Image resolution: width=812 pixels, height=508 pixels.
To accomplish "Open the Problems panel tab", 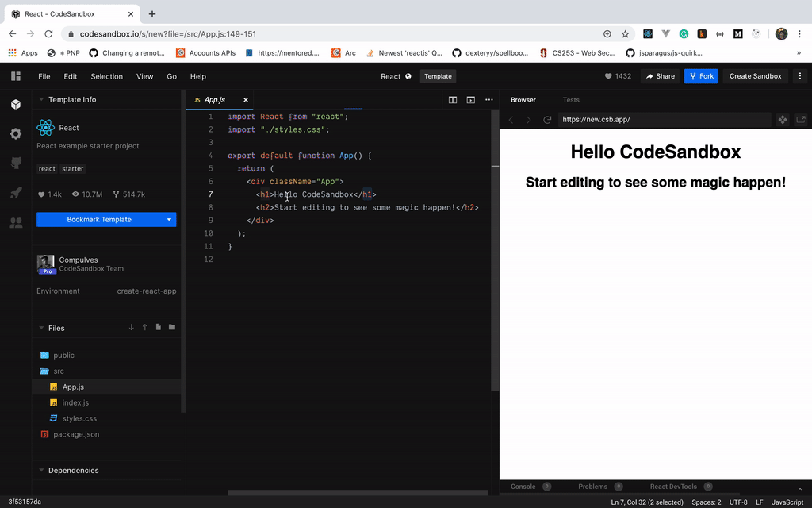I will (600, 487).
